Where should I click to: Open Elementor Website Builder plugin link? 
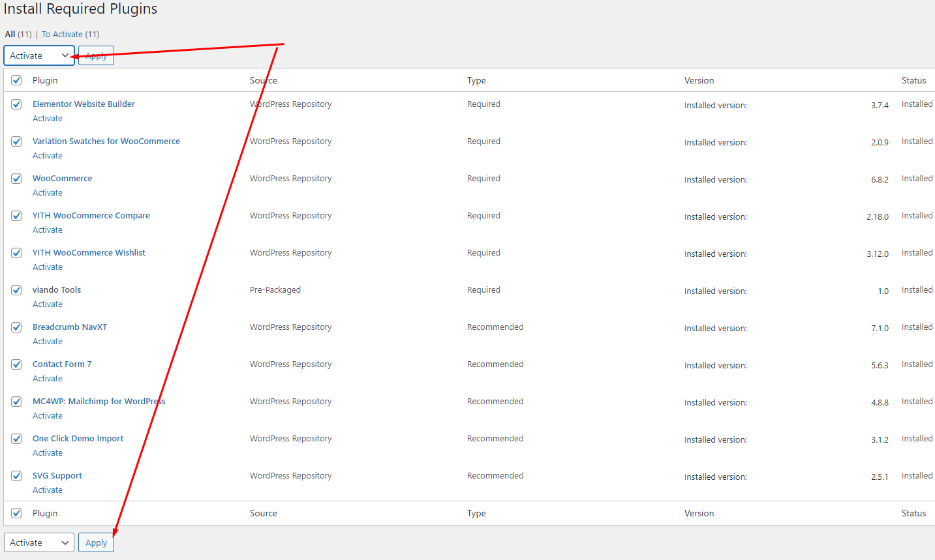click(84, 104)
